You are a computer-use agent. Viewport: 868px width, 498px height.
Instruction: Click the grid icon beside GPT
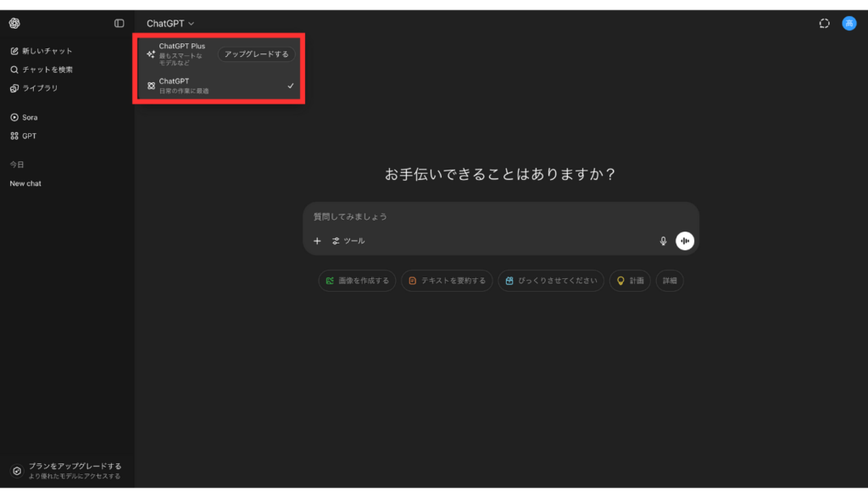coord(14,137)
